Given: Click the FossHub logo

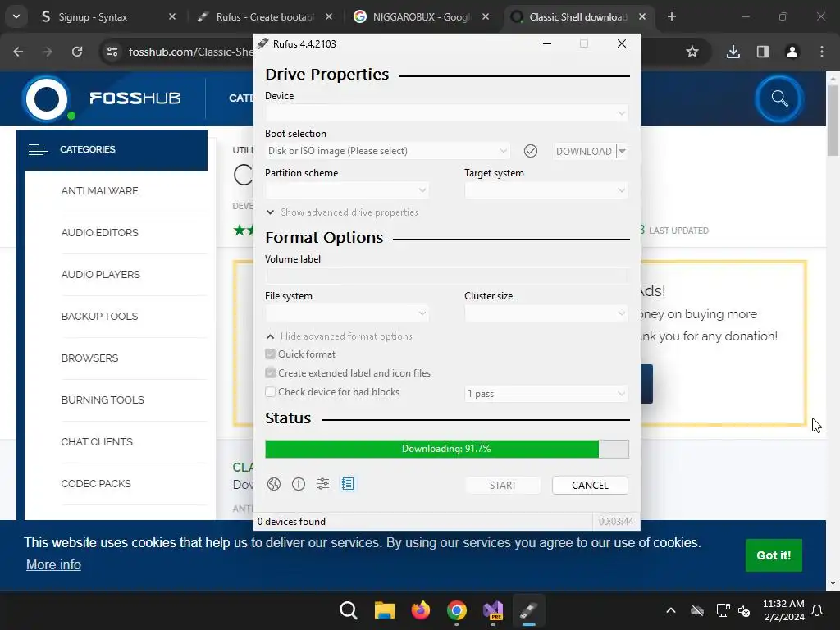Looking at the screenshot, I should [103, 98].
